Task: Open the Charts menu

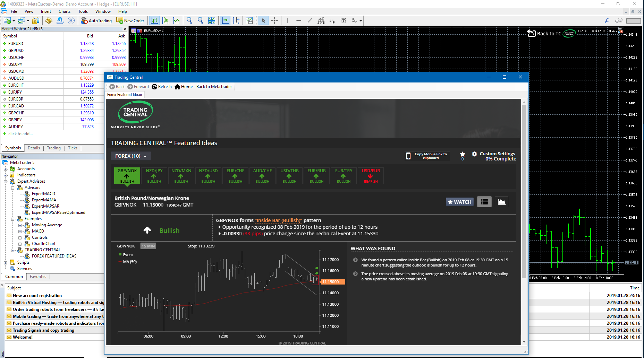Action: click(x=65, y=11)
